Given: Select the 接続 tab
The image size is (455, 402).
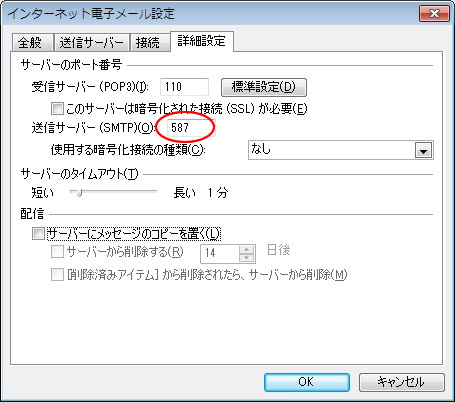Looking at the screenshot, I should pos(150,43).
